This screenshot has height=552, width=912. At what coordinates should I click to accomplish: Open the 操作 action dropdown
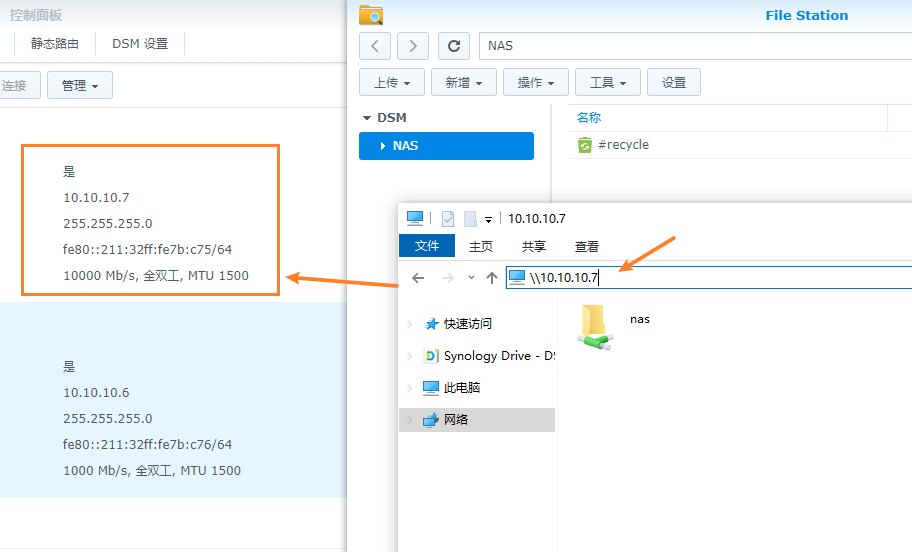[x=536, y=83]
